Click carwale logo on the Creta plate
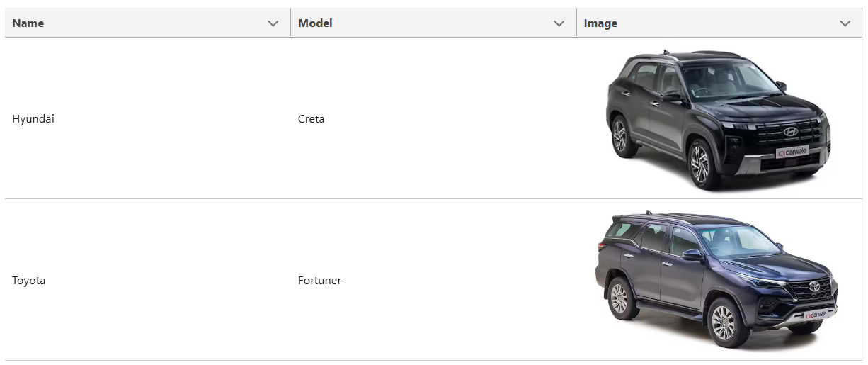 (x=792, y=152)
